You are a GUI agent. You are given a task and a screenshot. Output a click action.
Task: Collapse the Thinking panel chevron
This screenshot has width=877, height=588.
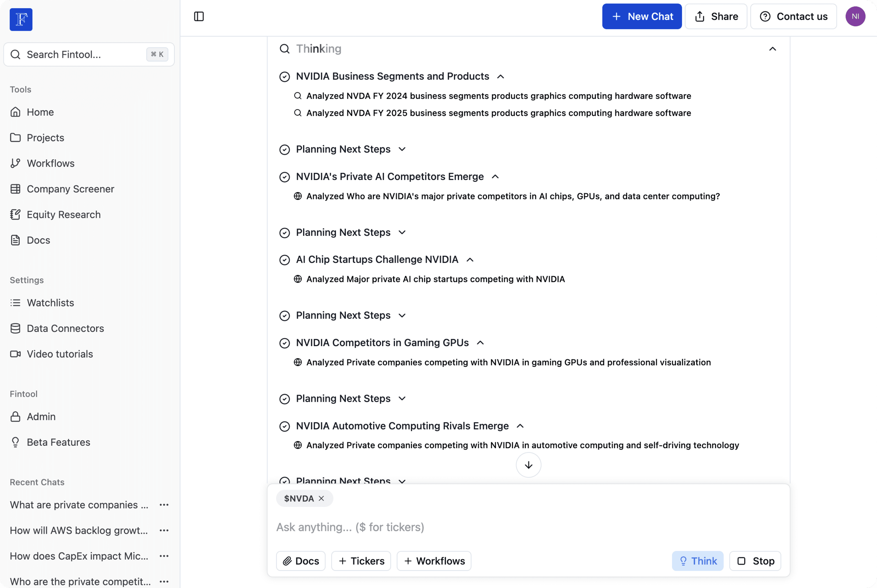(772, 49)
